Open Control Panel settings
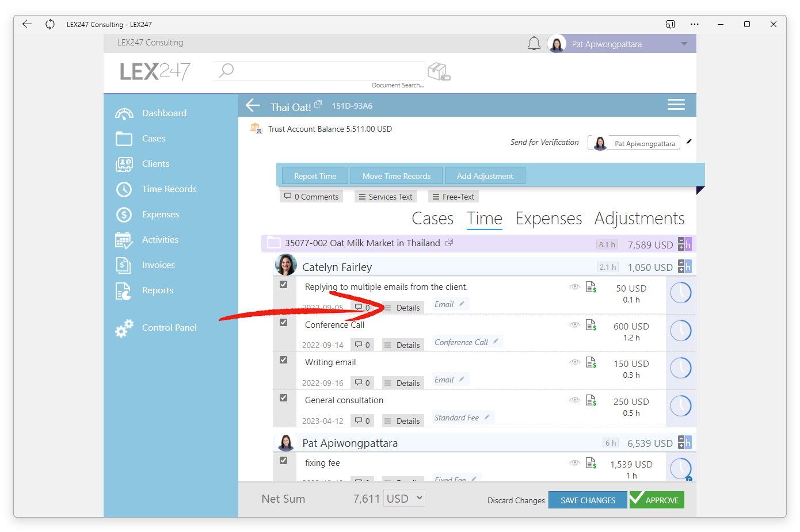800x532 pixels. 156,328
